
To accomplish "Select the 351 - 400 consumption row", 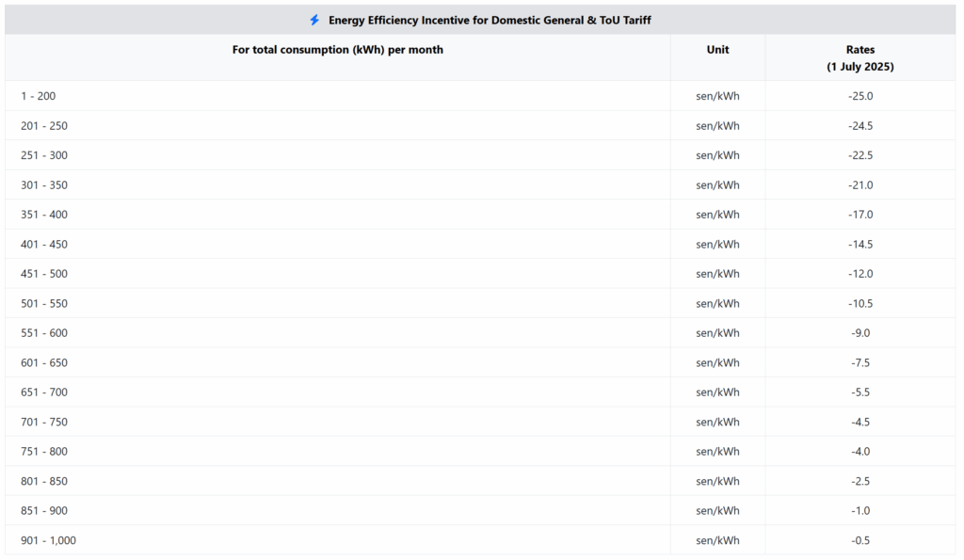I will point(43,215).
